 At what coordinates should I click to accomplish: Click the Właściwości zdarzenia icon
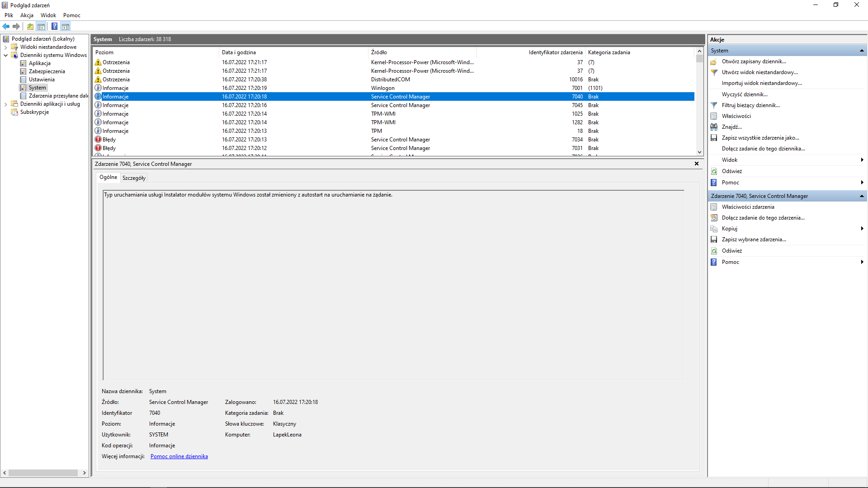pos(714,207)
